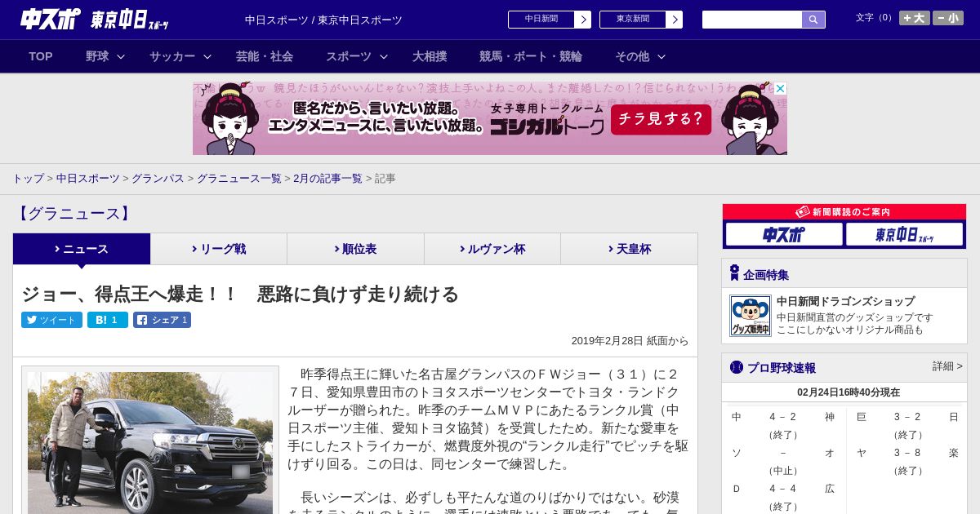Click the 02月24日16時40分現在 timestamp
This screenshot has height=514, width=980.
pos(849,392)
